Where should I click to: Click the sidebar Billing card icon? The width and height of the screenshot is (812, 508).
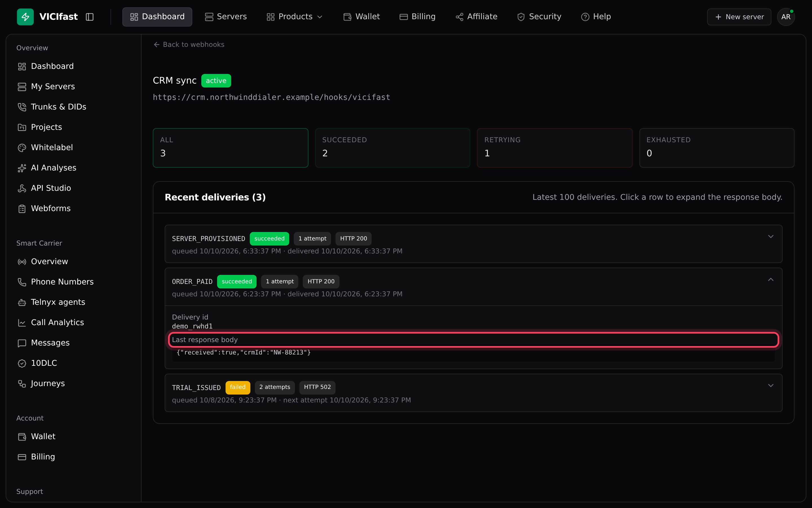[x=22, y=457]
